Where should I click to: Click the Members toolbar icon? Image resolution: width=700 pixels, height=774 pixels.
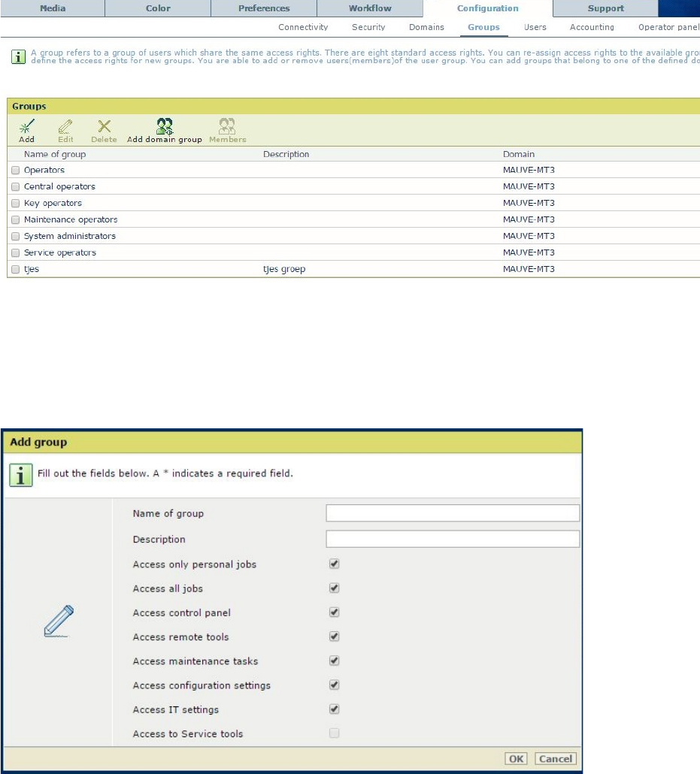pyautogui.click(x=227, y=126)
